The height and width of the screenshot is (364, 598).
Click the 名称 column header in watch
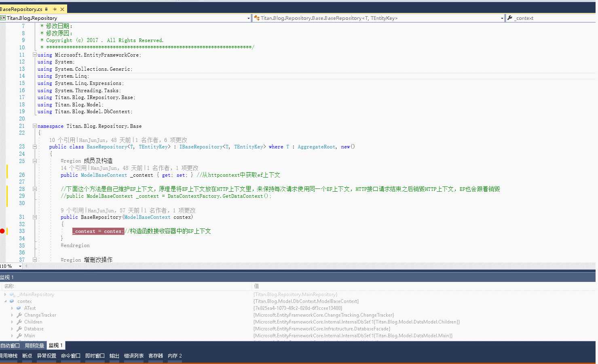(9, 286)
